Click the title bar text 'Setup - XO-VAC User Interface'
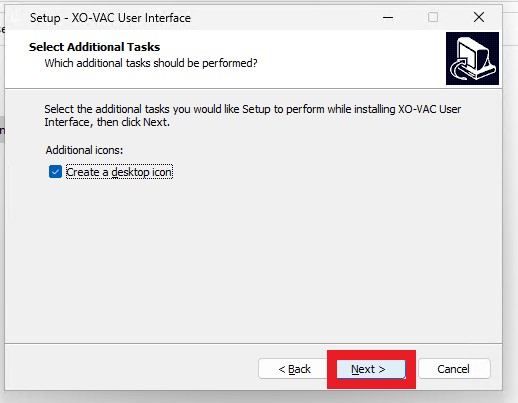 coord(110,18)
